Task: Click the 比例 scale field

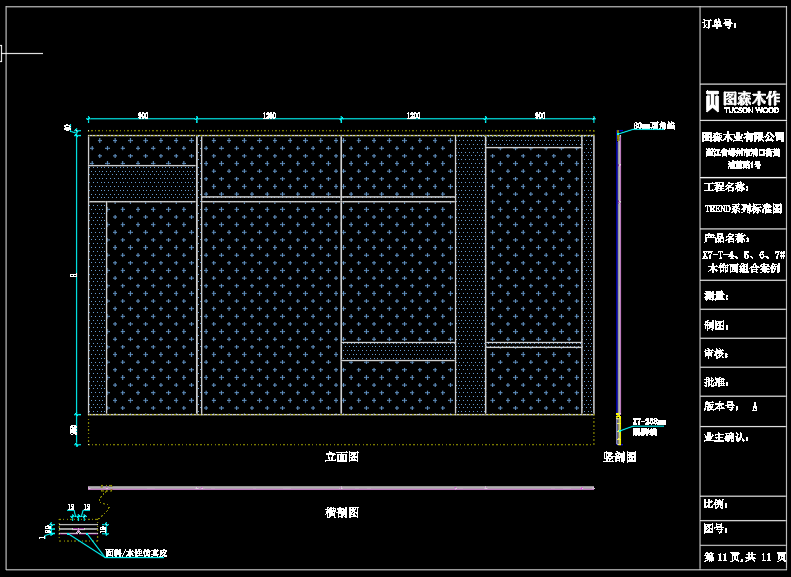Action: 716,504
